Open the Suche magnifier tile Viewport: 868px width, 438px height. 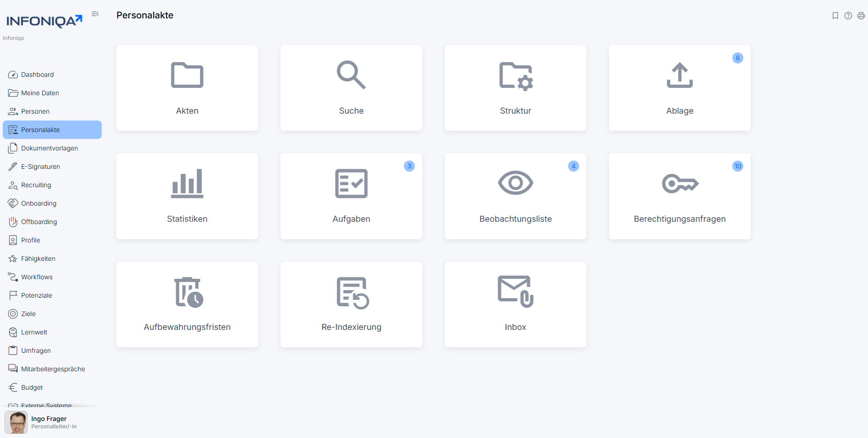(351, 88)
